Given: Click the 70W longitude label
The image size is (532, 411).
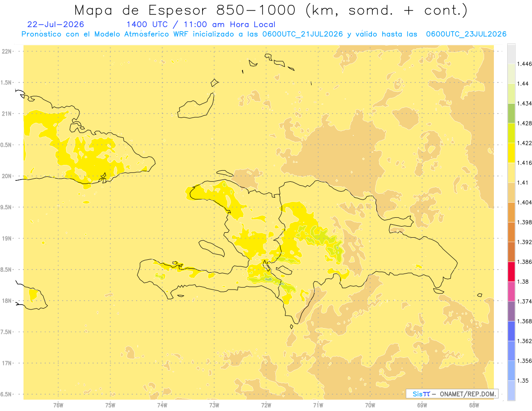Looking at the screenshot, I should click(x=370, y=405).
